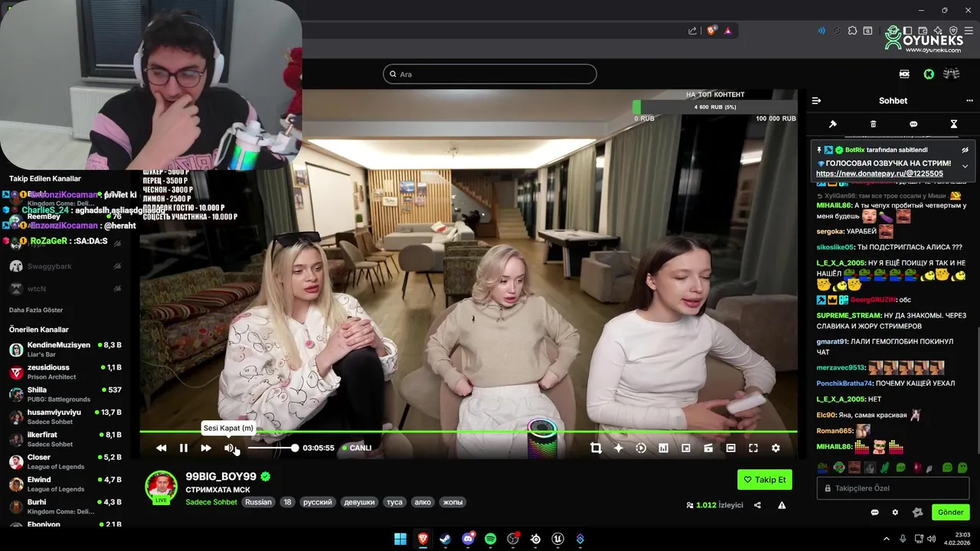Share the stream using the share icon

click(x=757, y=505)
